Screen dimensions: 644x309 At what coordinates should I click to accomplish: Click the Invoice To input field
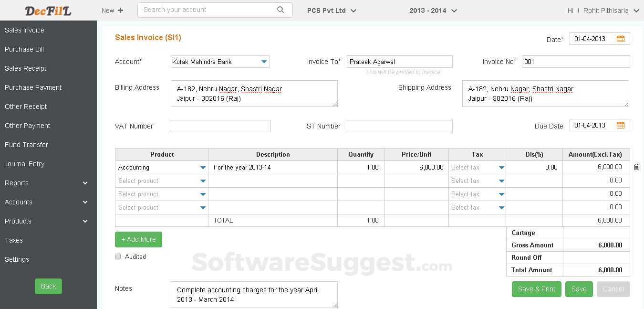[x=399, y=62]
